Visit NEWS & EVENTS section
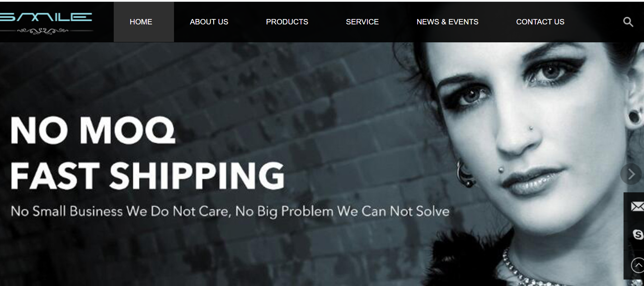This screenshot has height=286, width=644. tap(447, 22)
